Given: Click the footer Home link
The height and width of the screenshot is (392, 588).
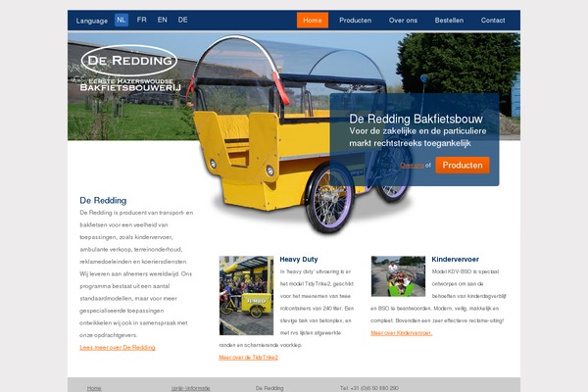Looking at the screenshot, I should (94, 388).
